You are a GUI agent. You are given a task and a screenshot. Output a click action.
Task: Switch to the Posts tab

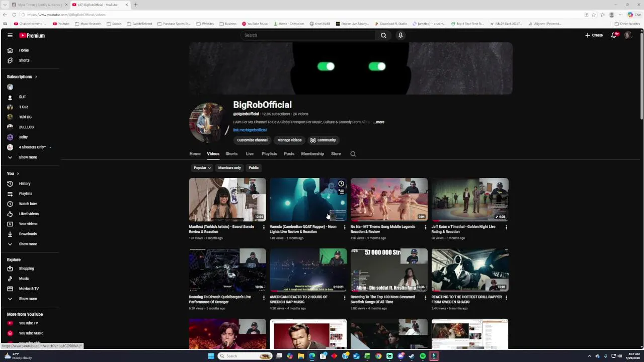(289, 154)
